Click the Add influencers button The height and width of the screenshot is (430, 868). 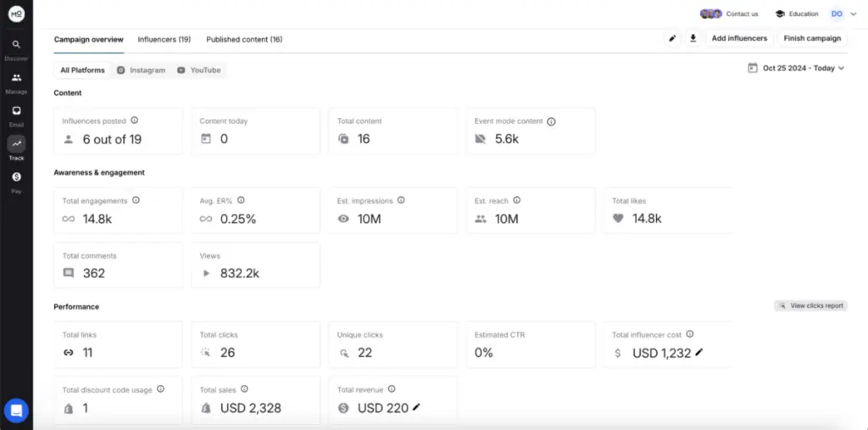[x=739, y=38]
